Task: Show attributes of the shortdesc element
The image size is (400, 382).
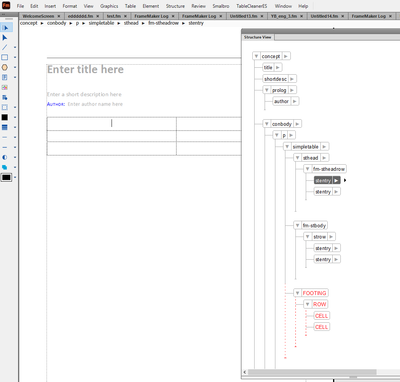Action: (x=292, y=79)
